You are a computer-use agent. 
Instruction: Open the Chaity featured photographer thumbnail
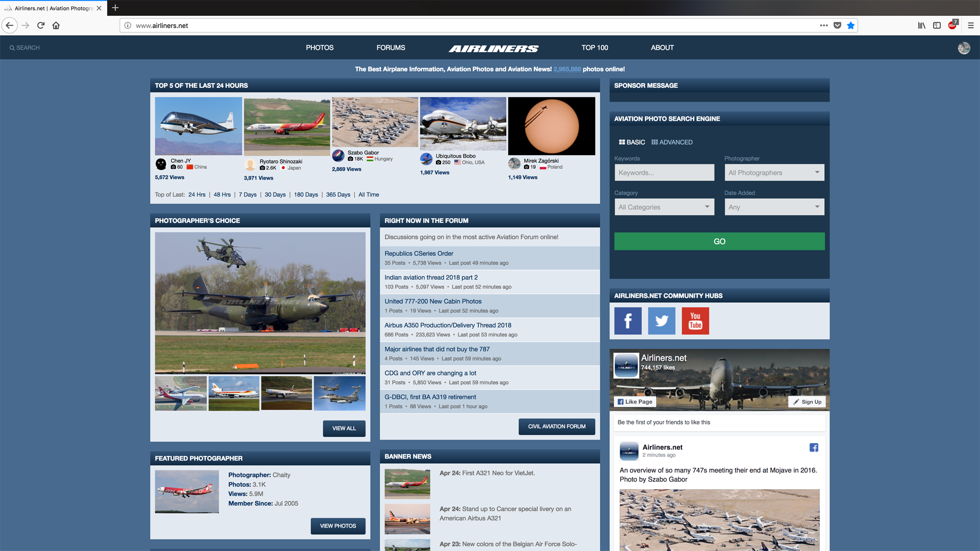click(187, 492)
